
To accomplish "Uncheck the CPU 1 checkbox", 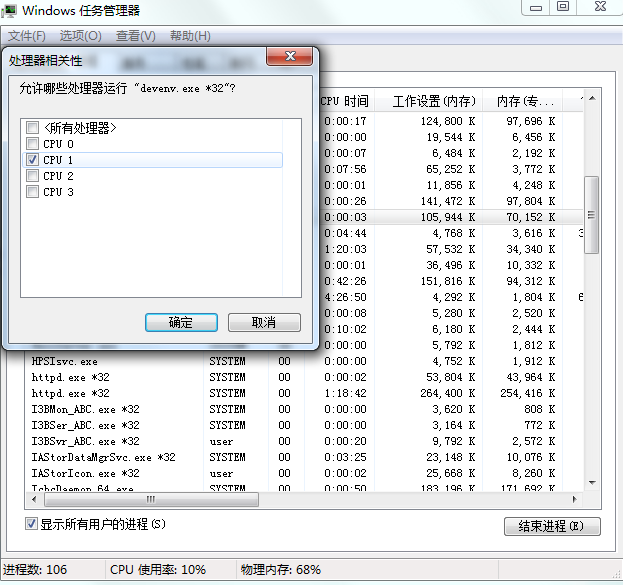I will point(33,160).
